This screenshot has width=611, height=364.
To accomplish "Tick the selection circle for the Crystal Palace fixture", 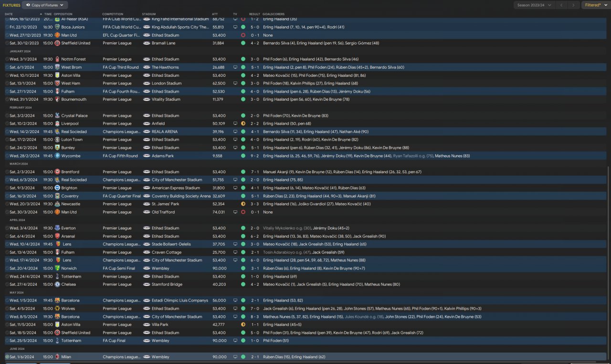I will tap(7, 115).
